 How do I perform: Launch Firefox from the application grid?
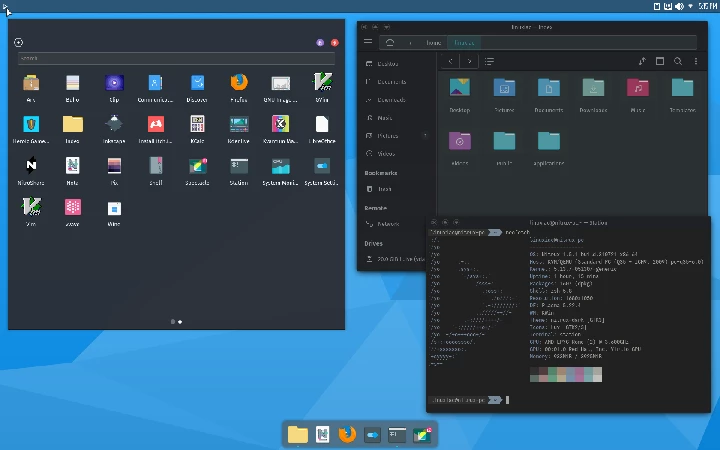(x=238, y=83)
